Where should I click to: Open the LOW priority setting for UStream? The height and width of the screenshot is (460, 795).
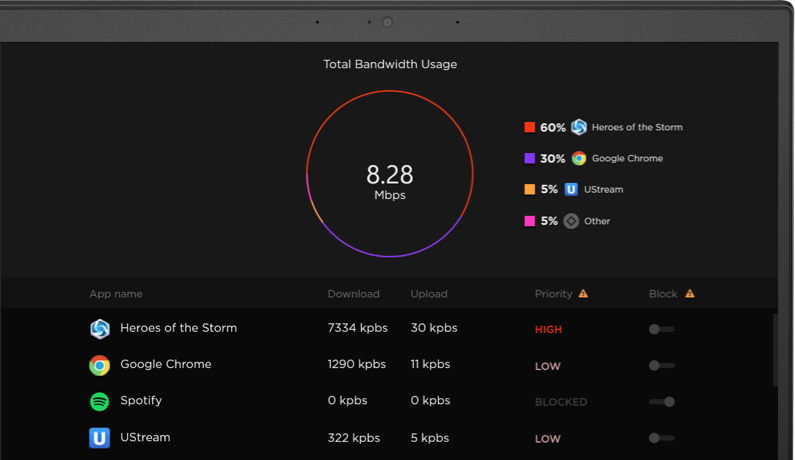click(548, 439)
